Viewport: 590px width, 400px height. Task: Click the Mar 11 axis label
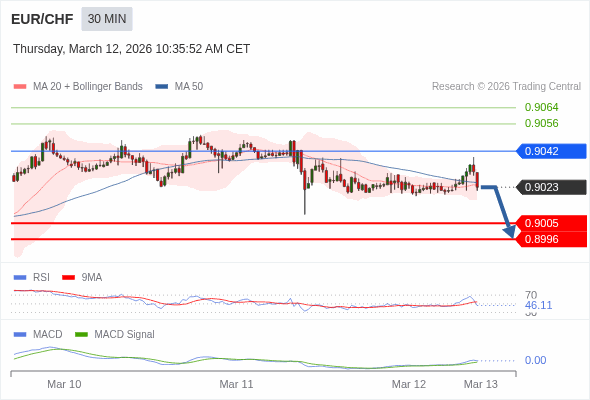(x=236, y=384)
